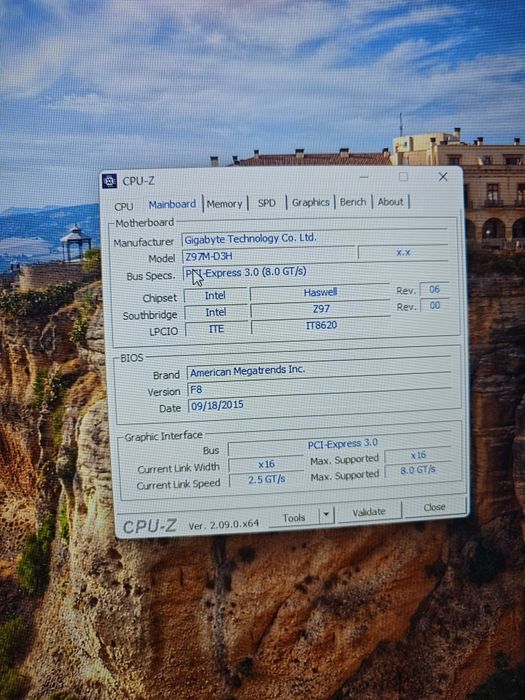Open the About tab
The height and width of the screenshot is (700, 525).
point(390,202)
